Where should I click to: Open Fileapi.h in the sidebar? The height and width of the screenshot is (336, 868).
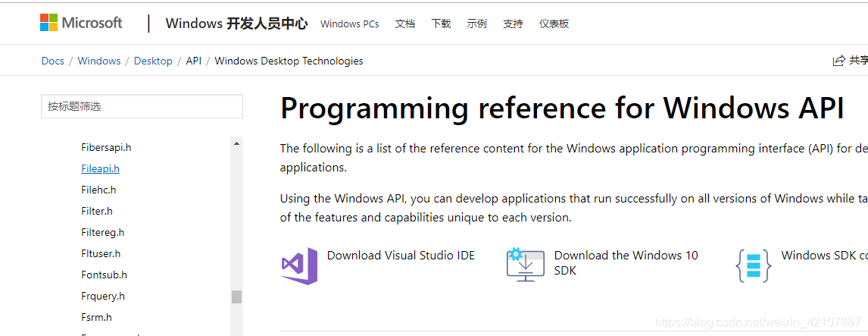pos(100,168)
